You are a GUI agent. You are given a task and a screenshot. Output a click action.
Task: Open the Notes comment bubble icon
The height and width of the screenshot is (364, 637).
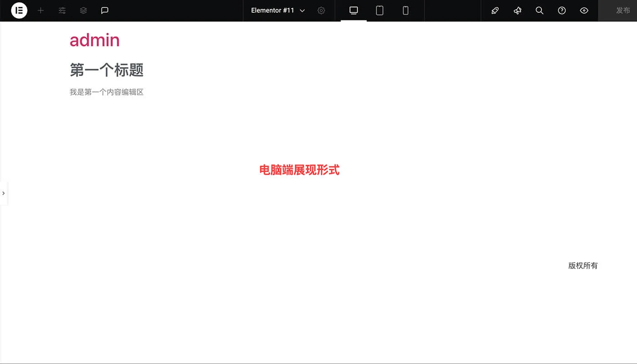click(x=105, y=10)
